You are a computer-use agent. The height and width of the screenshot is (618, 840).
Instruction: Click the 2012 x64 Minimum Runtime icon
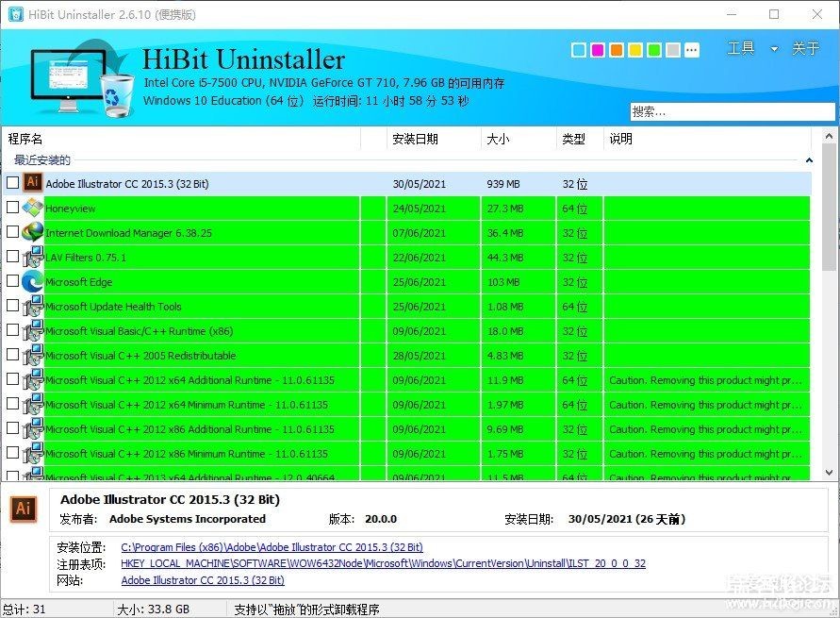click(33, 404)
